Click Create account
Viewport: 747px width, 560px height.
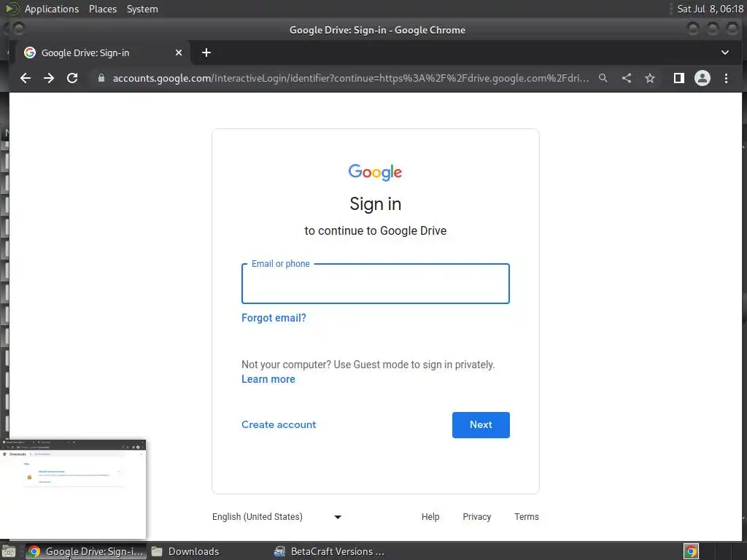click(x=279, y=425)
